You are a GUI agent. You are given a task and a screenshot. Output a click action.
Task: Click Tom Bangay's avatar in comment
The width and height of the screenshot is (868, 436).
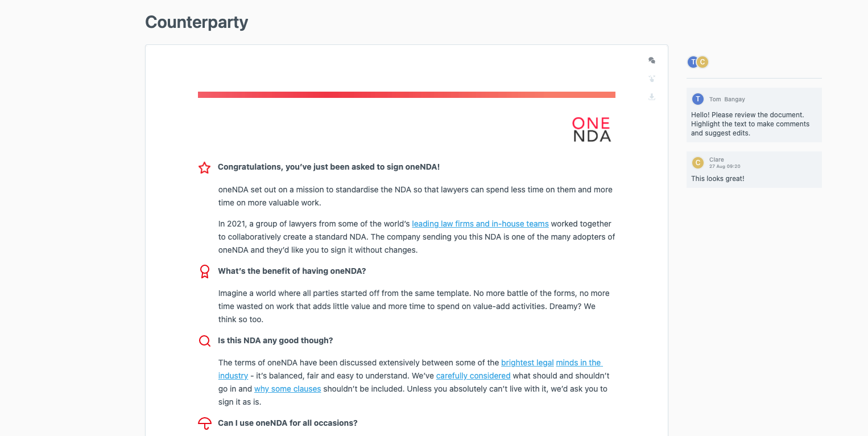tap(698, 99)
